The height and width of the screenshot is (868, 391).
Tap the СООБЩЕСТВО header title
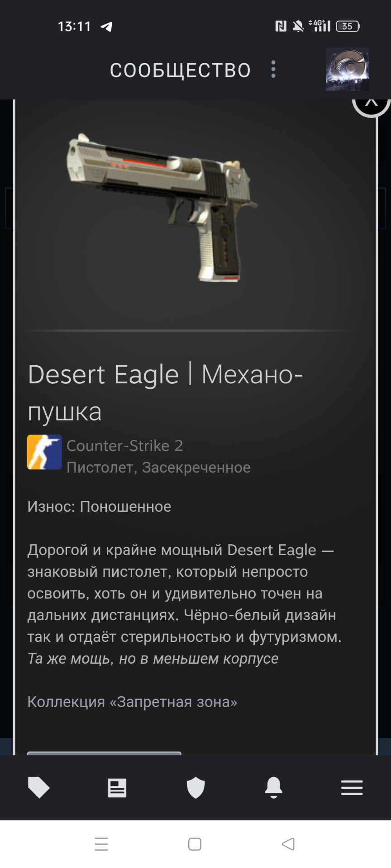pos(180,71)
